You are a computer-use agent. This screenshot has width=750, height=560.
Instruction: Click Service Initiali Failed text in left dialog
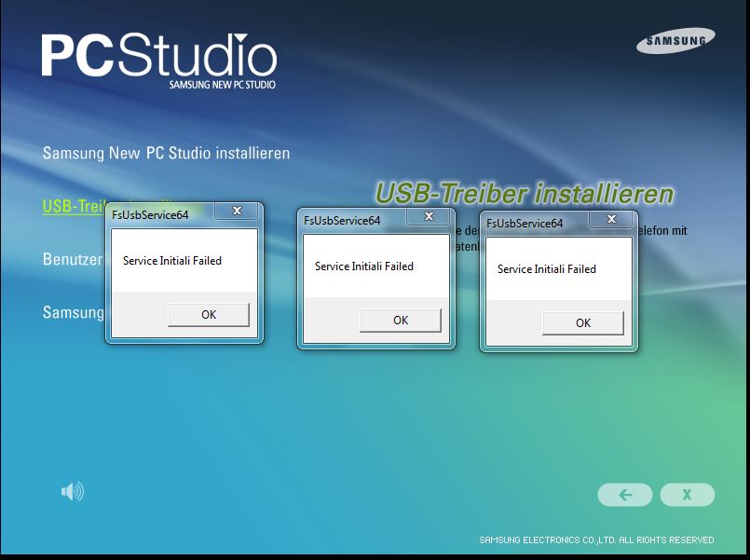(x=172, y=261)
